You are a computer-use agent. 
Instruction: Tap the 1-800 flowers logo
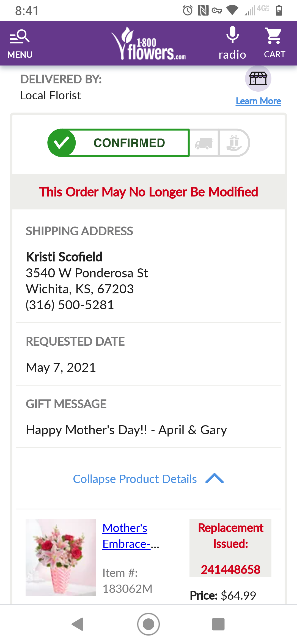[148, 44]
